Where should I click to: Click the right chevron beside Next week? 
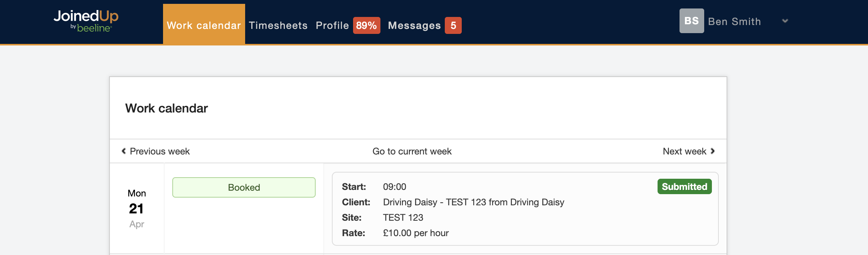click(x=713, y=151)
